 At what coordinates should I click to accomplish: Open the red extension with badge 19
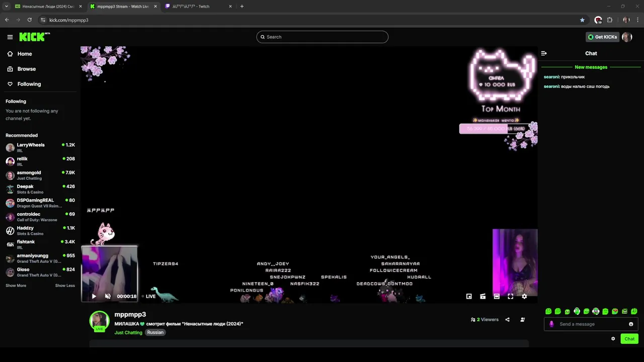coord(598,20)
